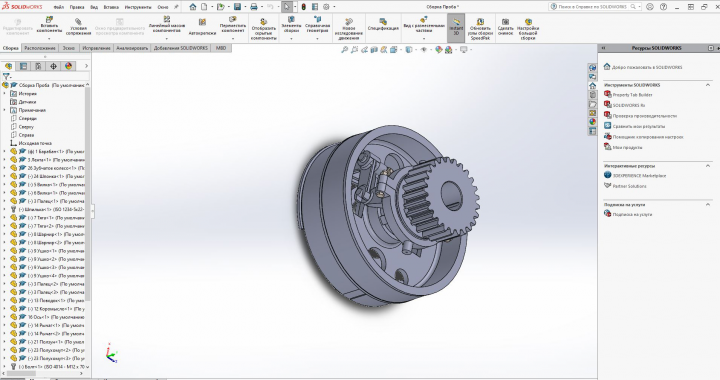Click the Print icon

coord(254,7)
